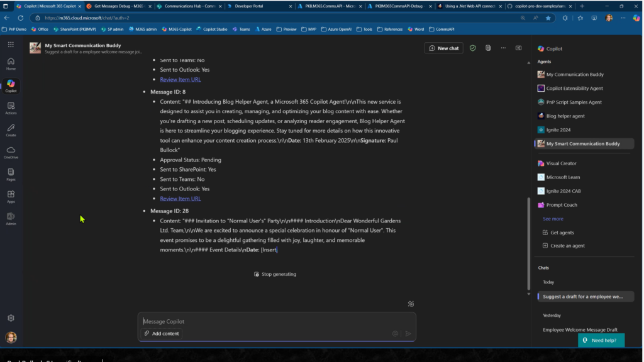Click the send message arrow
Viewport: 644px width, 362px height.
pos(408,334)
